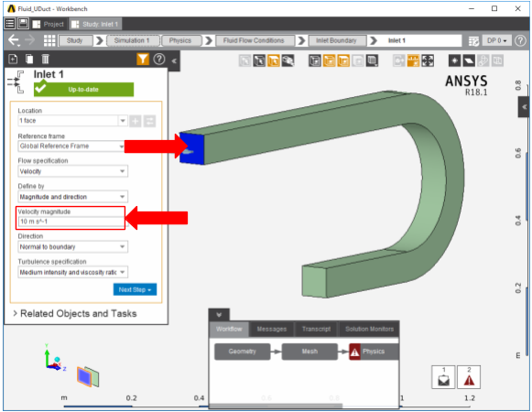Click the greyed zoom-to-selection icon

pos(399,60)
